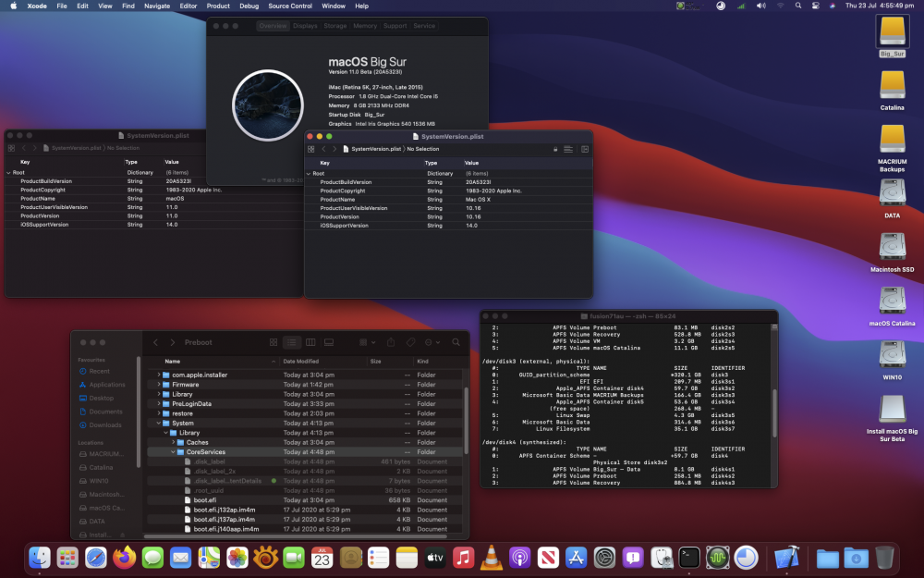
Task: Click the macOS version user picture thumbnail
Action: coord(268,105)
